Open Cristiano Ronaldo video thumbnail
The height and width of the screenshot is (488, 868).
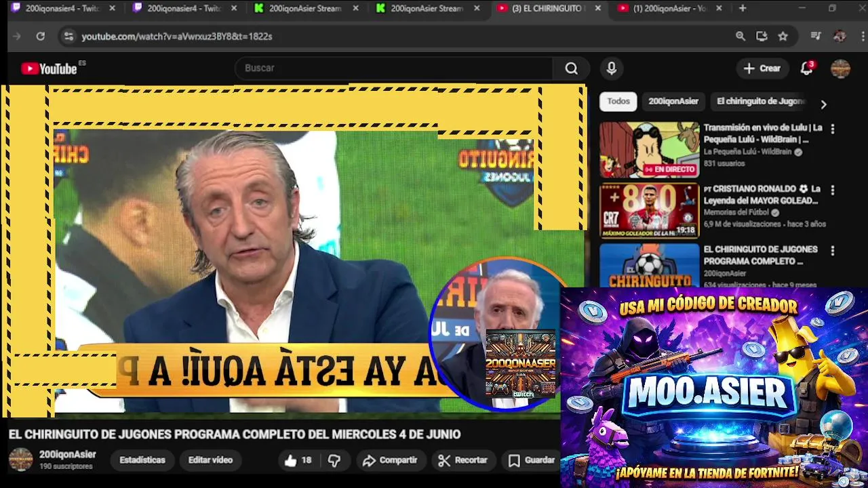pyautogui.click(x=649, y=211)
